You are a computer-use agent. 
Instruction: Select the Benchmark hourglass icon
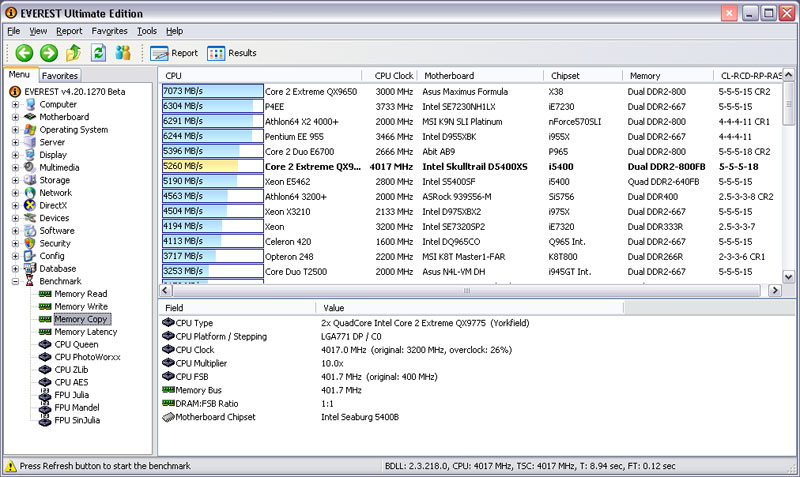[x=30, y=281]
